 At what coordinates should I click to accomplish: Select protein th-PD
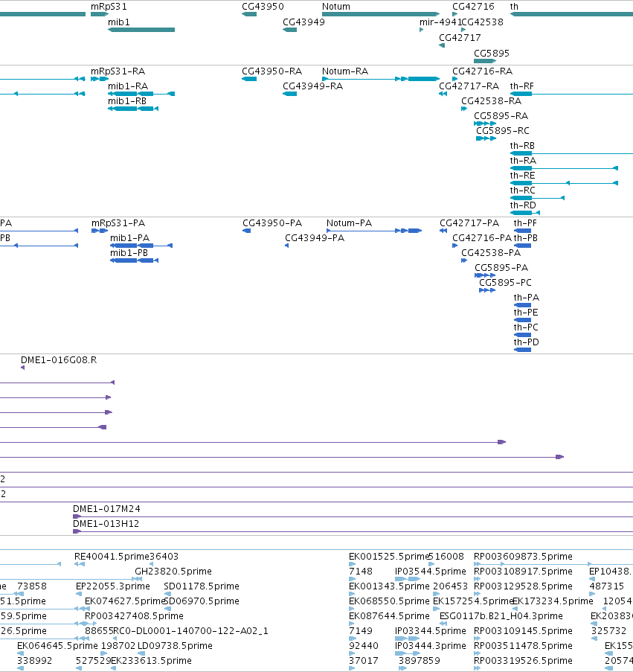522,349
